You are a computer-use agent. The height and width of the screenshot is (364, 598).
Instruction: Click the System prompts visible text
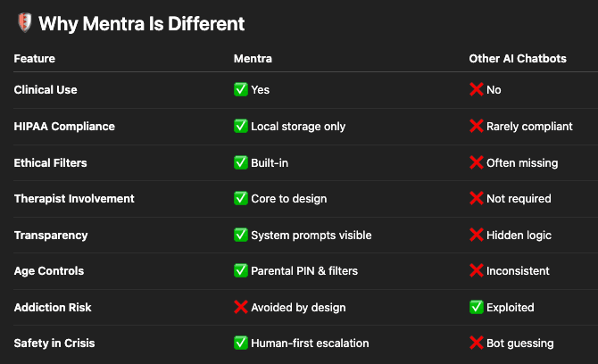coord(311,236)
